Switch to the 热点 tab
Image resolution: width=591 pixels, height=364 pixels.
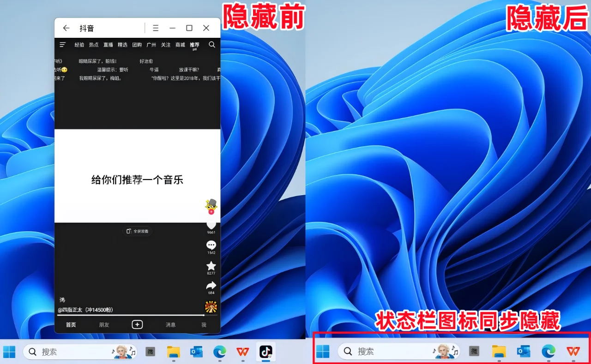click(93, 45)
